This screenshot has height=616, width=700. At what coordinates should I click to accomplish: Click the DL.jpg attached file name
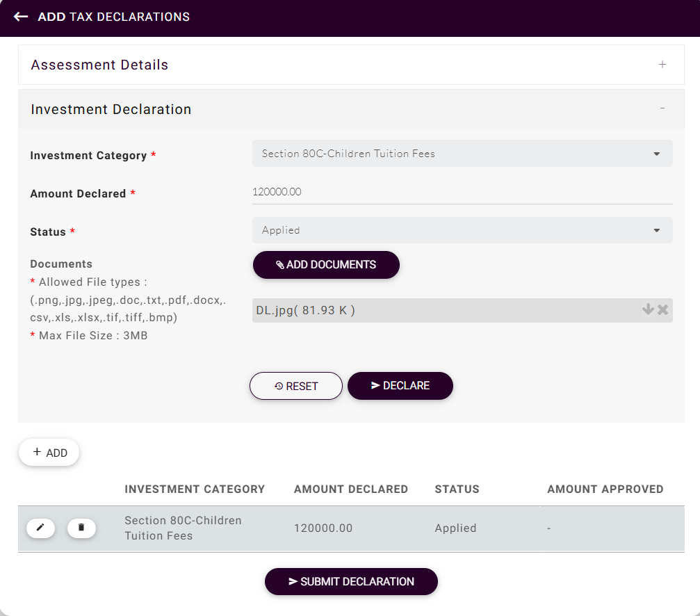click(305, 311)
